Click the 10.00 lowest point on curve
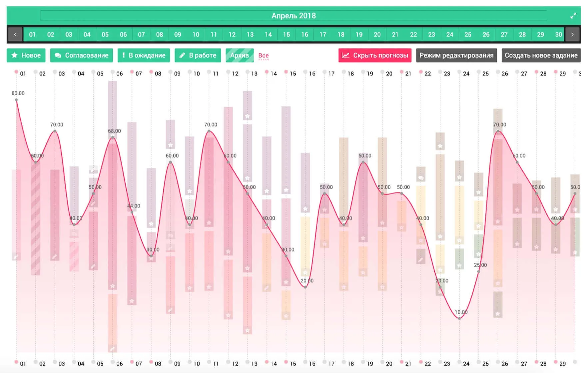The width and height of the screenshot is (588, 373). pyautogui.click(x=459, y=318)
